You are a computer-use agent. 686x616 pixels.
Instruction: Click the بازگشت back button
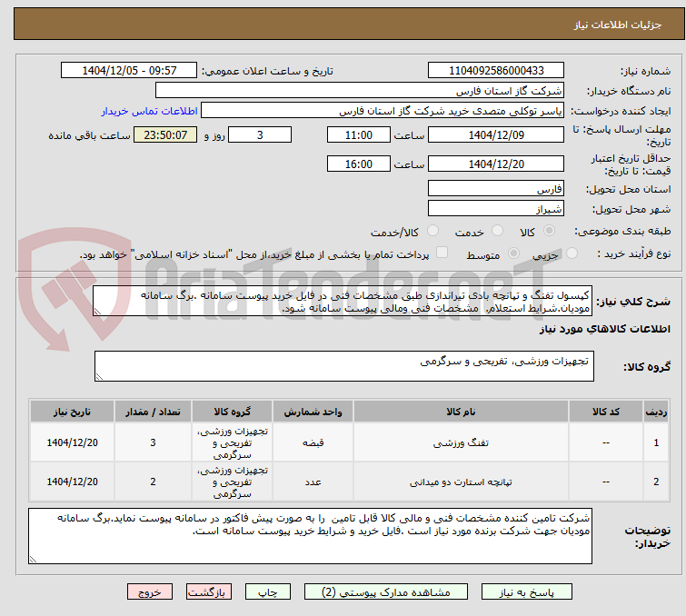209,592
